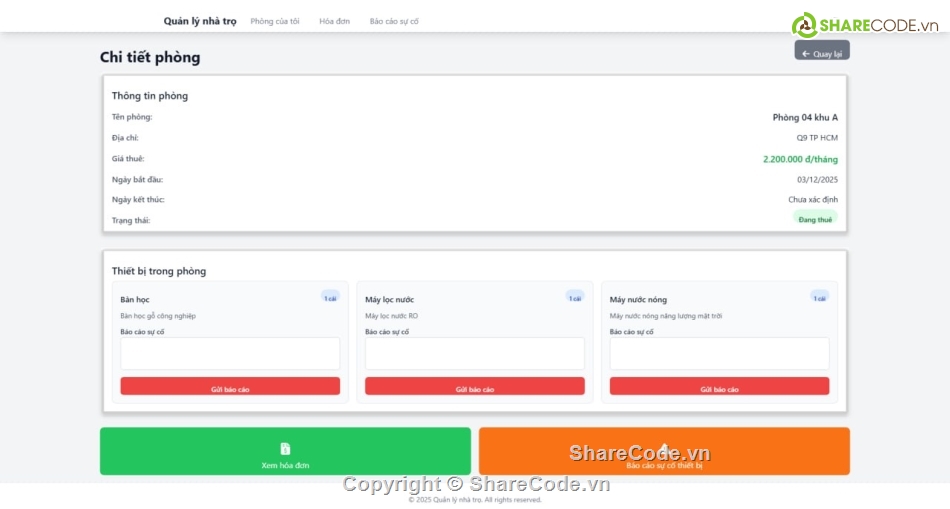
Task: Click the Máy nước nóng device title
Action: point(638,300)
